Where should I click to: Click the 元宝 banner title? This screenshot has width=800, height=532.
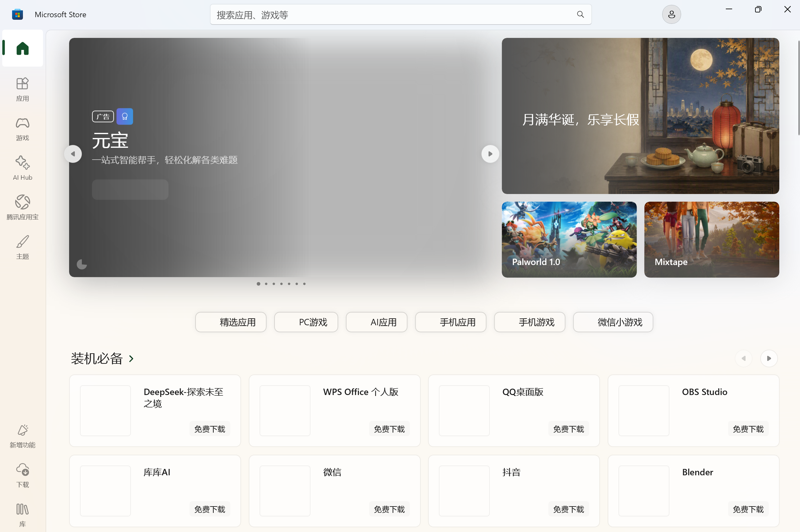[110, 140]
